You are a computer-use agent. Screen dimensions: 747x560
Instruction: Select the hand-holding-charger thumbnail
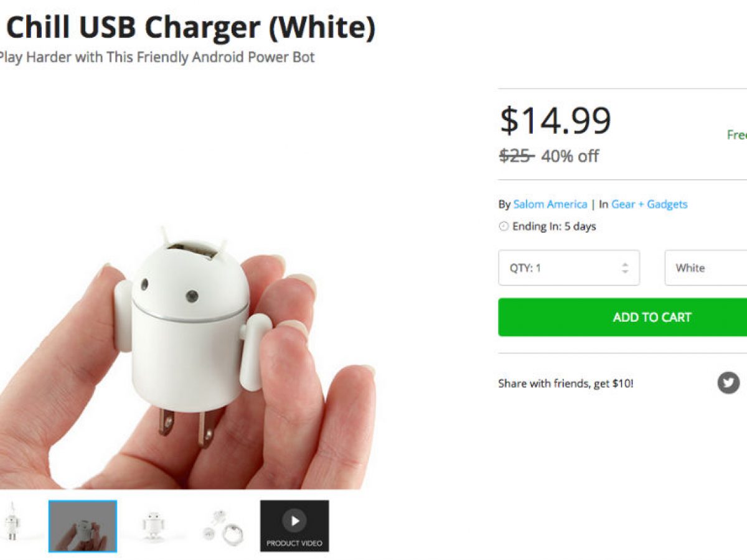pyautogui.click(x=83, y=526)
